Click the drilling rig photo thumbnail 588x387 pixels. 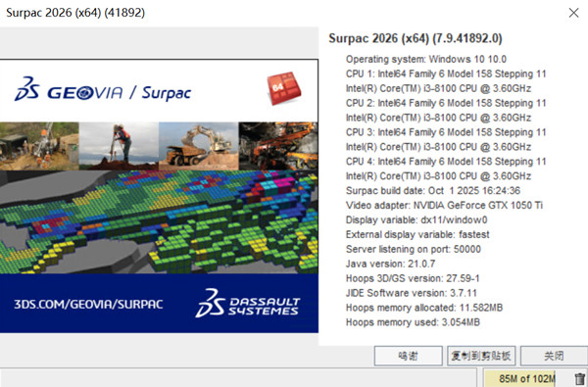pos(39,146)
